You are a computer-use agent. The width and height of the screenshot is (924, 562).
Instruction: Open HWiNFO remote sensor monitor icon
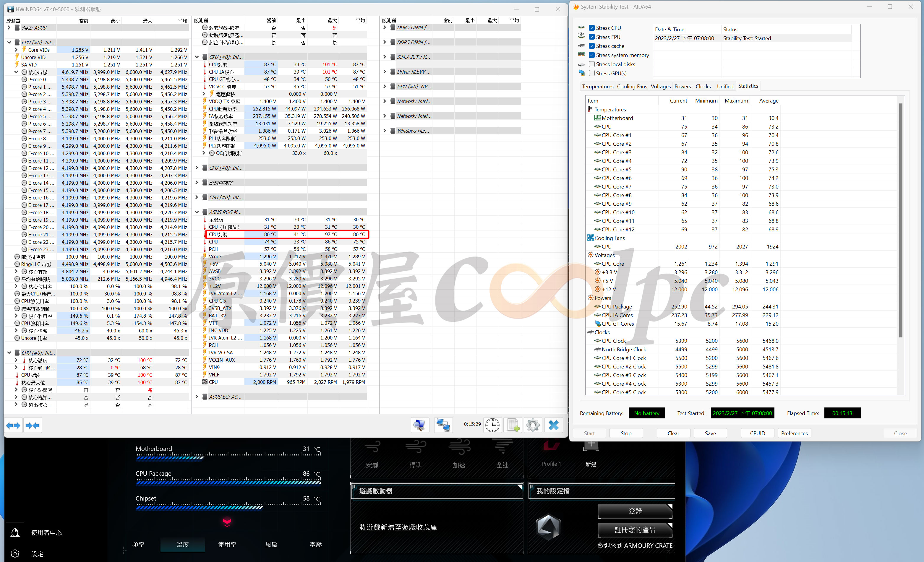coord(420,425)
